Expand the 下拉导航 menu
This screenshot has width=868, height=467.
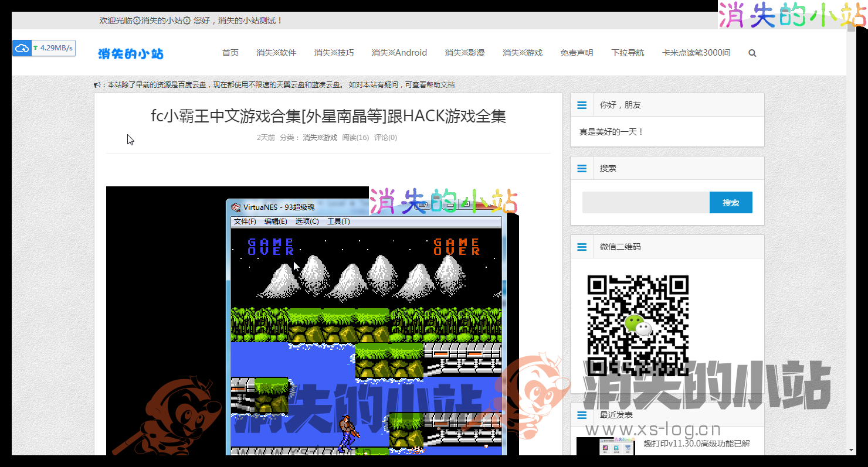click(x=628, y=53)
